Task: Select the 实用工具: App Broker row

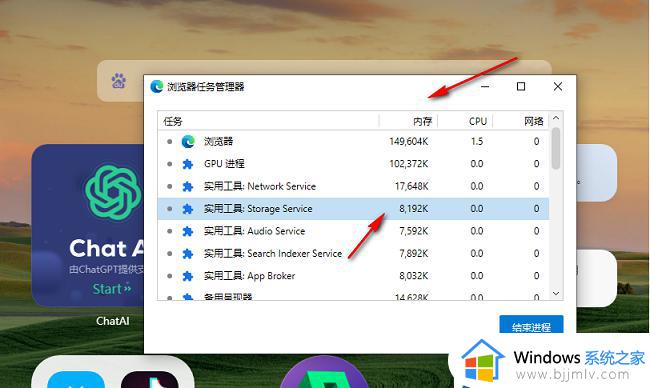Action: coord(354,276)
